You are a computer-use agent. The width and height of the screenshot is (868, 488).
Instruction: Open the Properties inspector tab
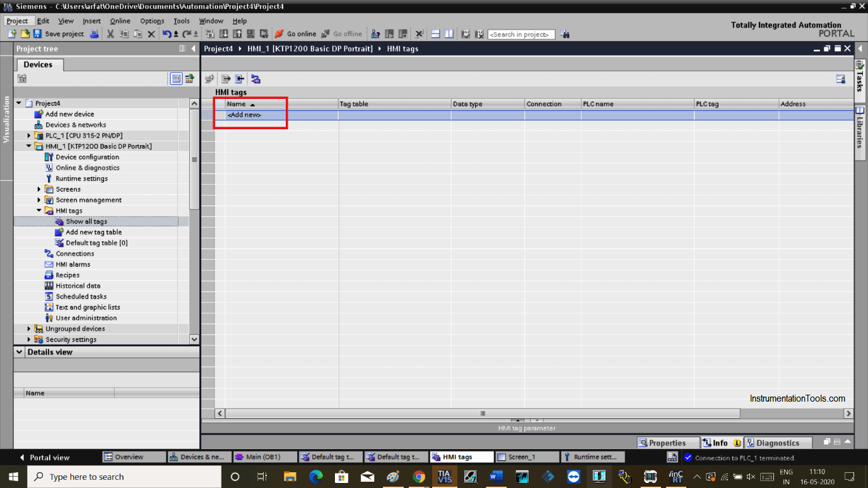(668, 443)
